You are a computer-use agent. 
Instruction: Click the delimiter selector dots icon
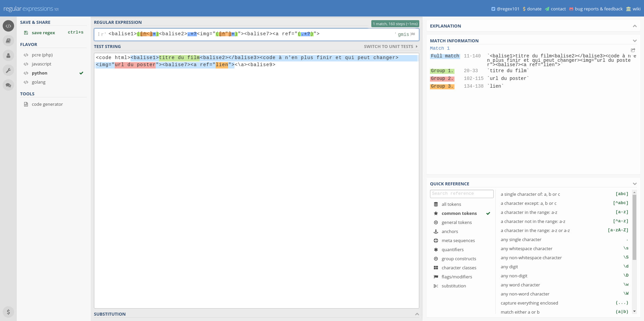point(99,34)
